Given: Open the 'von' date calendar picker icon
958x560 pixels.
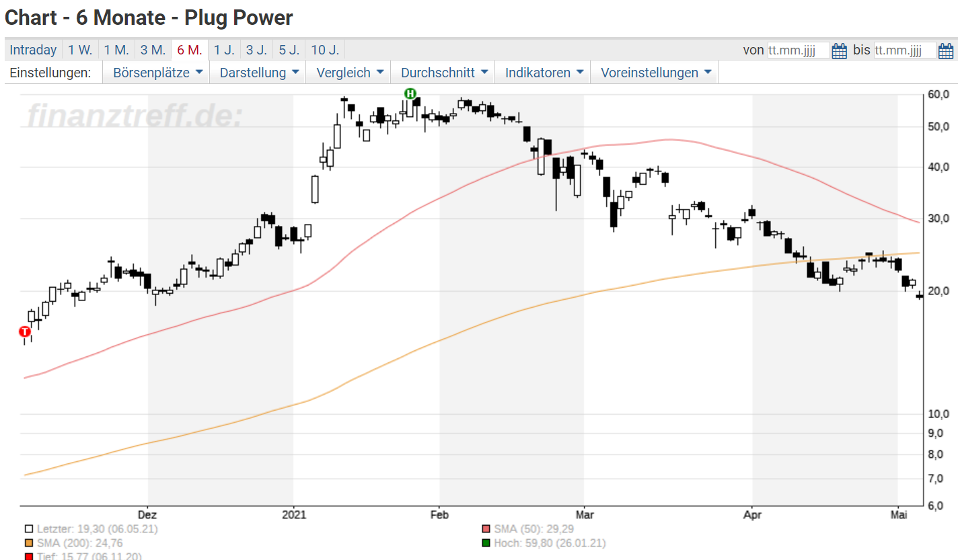Looking at the screenshot, I should pos(839,50).
